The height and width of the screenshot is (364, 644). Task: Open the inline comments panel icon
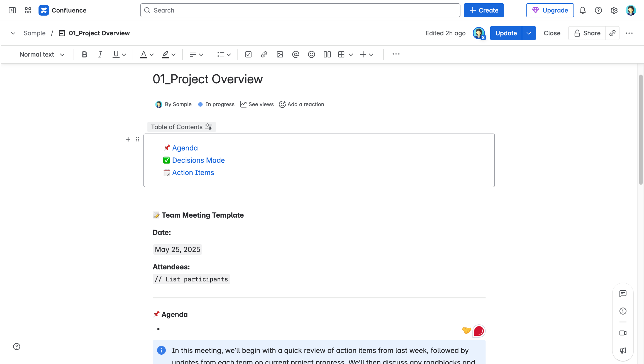click(623, 293)
